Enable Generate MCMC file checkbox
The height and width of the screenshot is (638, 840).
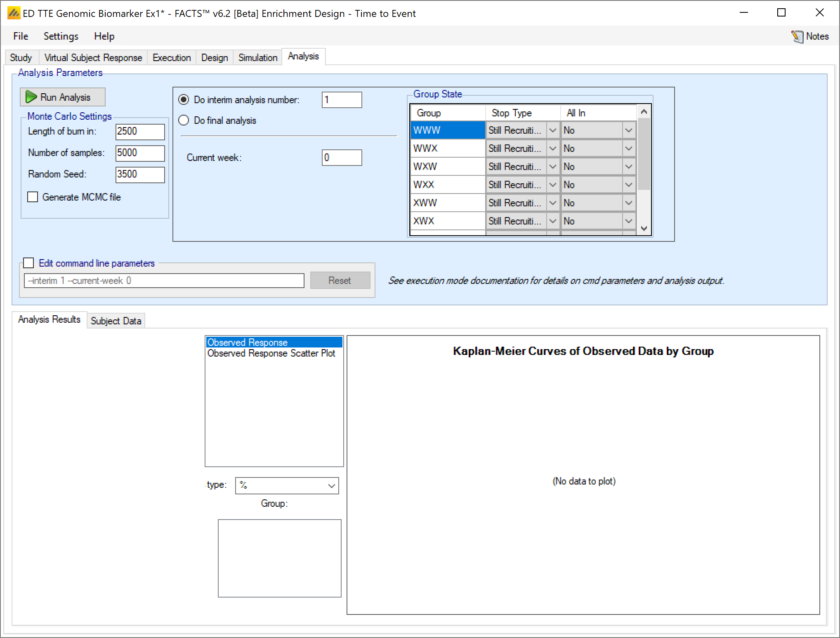click(x=33, y=197)
